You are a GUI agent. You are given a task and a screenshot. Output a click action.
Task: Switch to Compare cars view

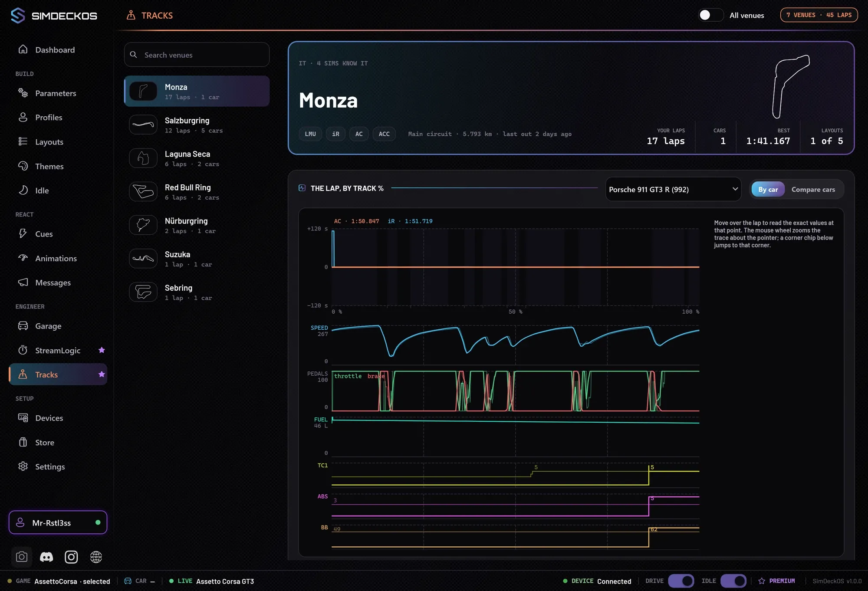click(x=813, y=189)
